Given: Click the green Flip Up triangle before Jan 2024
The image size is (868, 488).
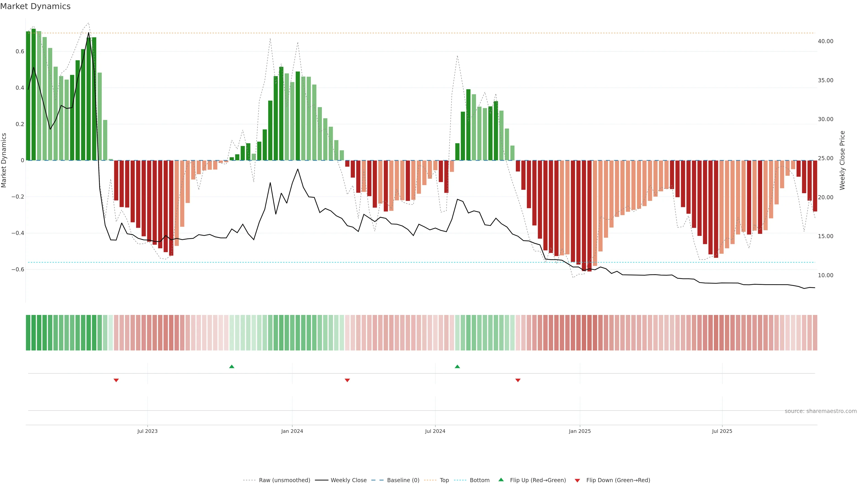Looking at the screenshot, I should point(231,366).
